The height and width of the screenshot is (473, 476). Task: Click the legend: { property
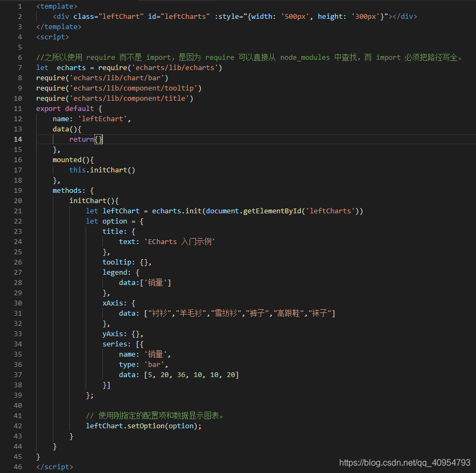tap(121, 273)
